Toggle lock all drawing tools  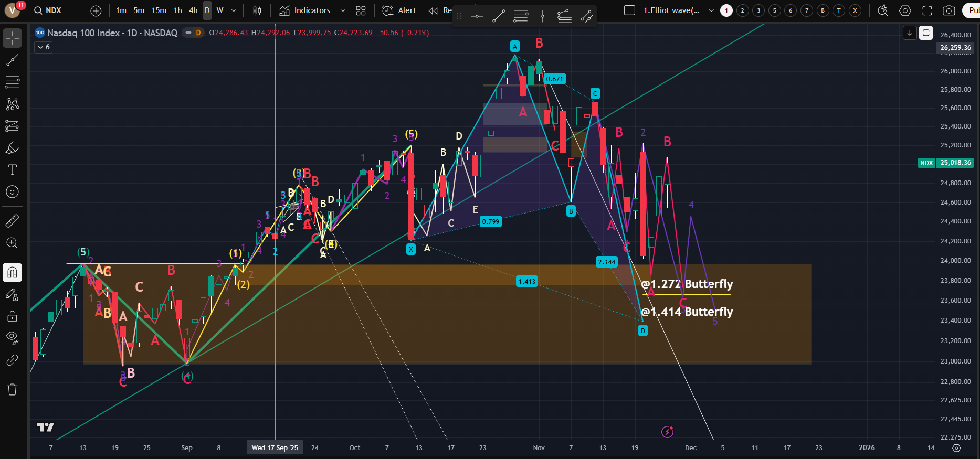coord(12,316)
